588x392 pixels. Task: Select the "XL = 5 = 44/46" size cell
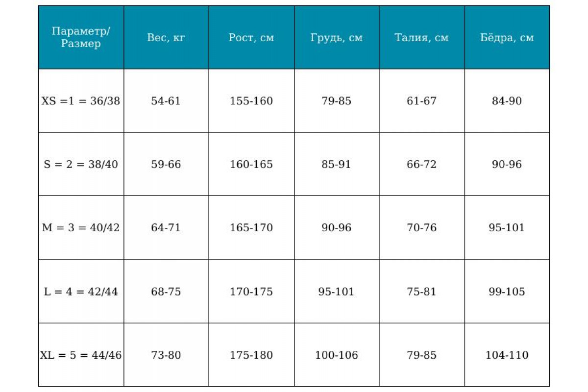[81, 355]
